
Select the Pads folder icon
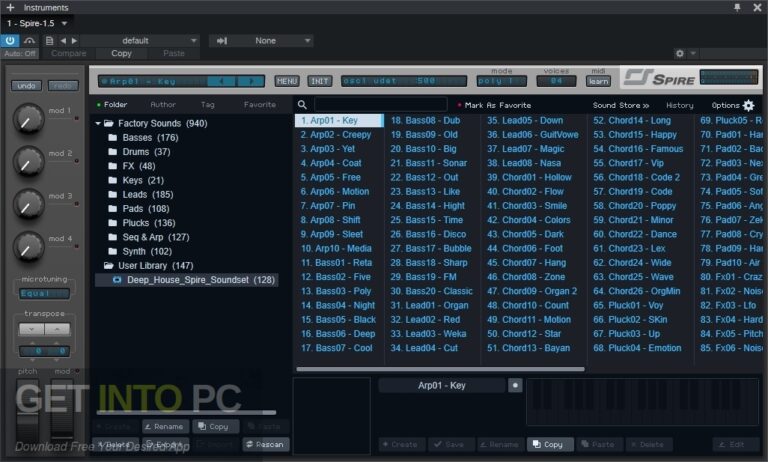pyautogui.click(x=112, y=209)
